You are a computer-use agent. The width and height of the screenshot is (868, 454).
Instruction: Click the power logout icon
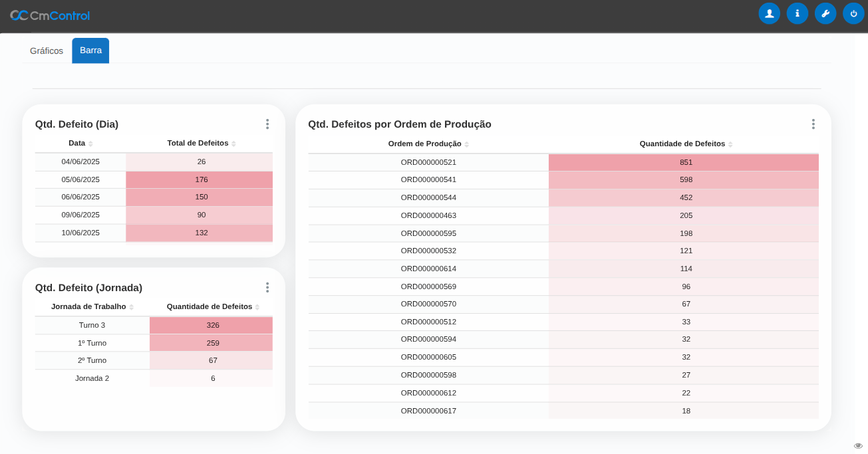tap(853, 13)
